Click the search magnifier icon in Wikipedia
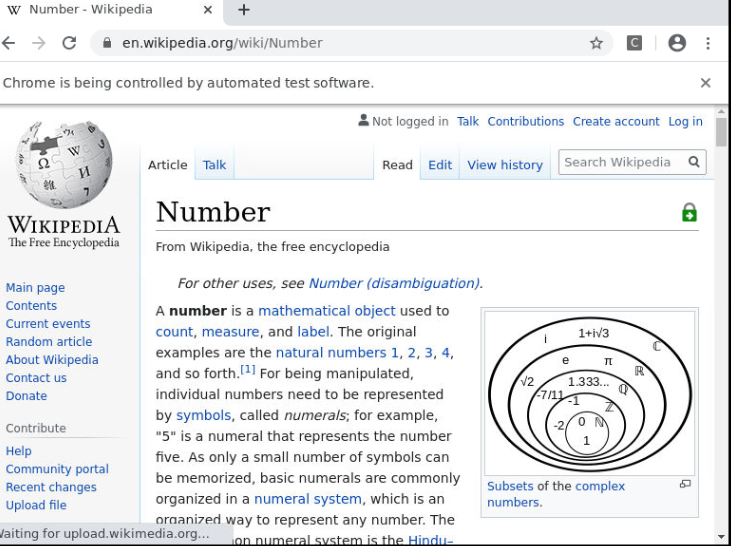The image size is (731, 546). tap(694, 162)
